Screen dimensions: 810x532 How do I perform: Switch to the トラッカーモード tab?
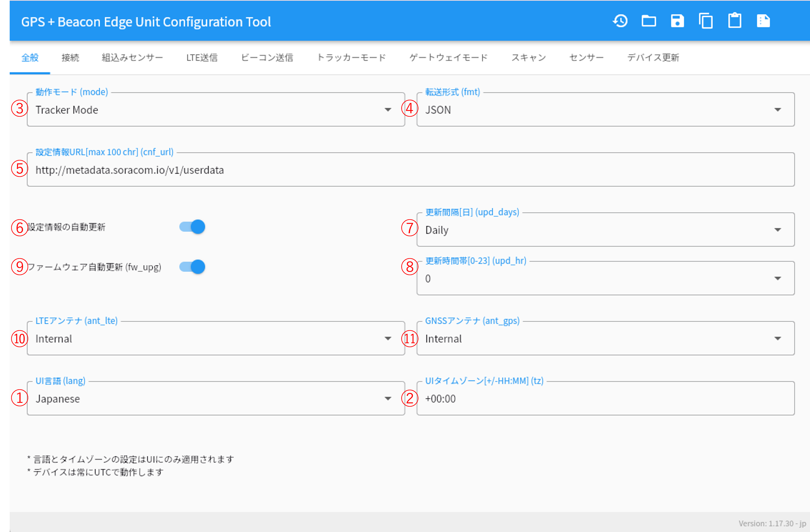[x=352, y=57]
